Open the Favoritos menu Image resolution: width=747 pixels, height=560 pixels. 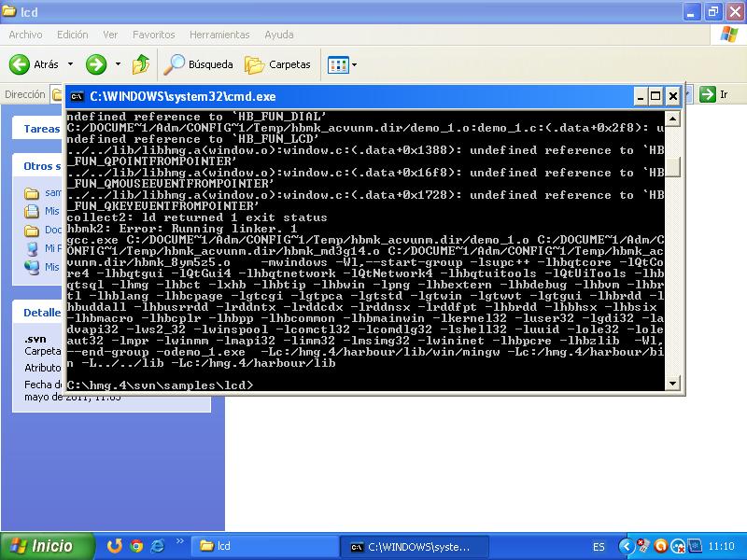tap(153, 35)
